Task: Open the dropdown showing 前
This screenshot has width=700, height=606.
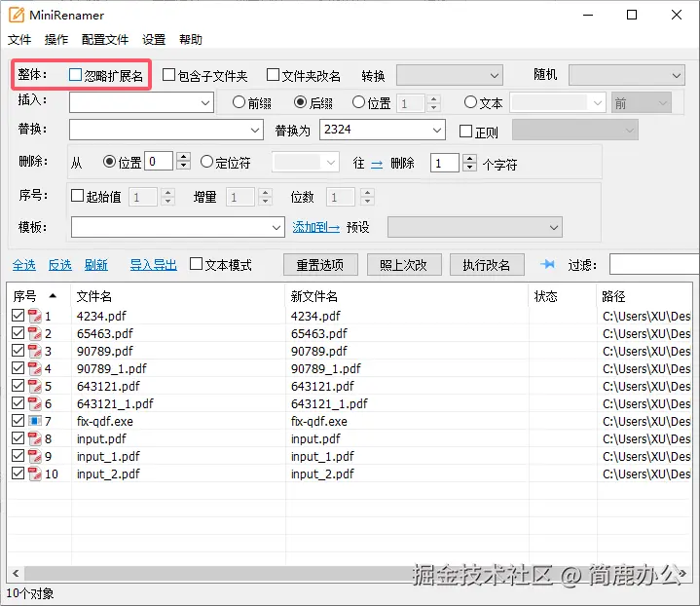Action: pyautogui.click(x=642, y=103)
